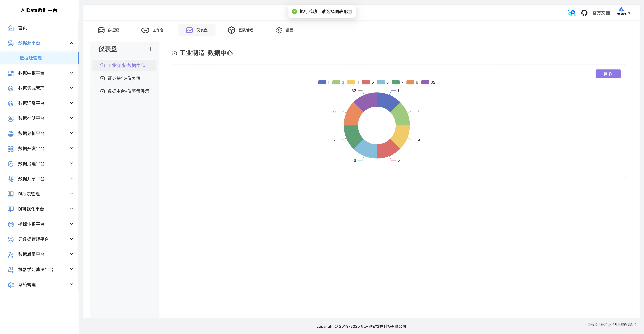
Task: Click the 操作 button
Action: 608,74
